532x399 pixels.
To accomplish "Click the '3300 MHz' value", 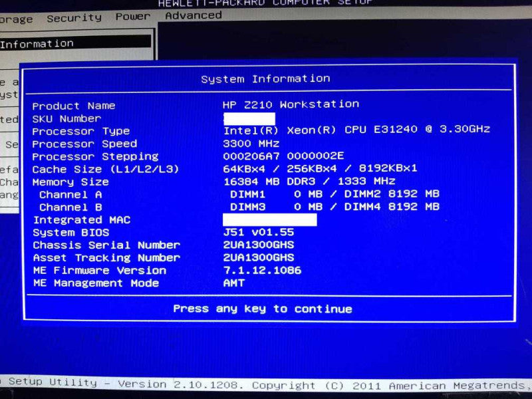I will (x=251, y=144).
